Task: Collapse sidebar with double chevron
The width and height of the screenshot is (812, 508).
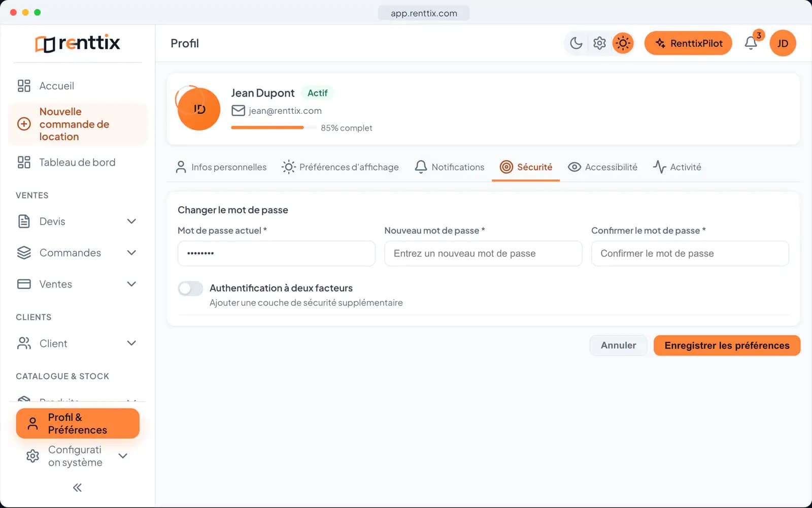Action: click(x=77, y=488)
